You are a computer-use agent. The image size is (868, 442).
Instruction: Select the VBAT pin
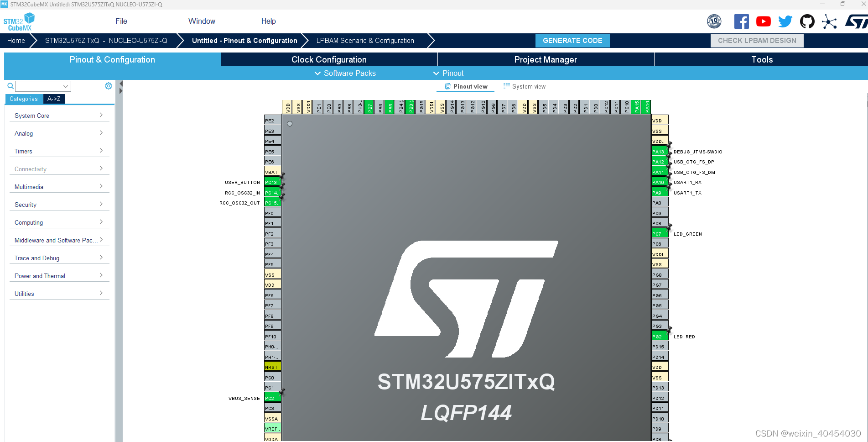click(x=272, y=172)
